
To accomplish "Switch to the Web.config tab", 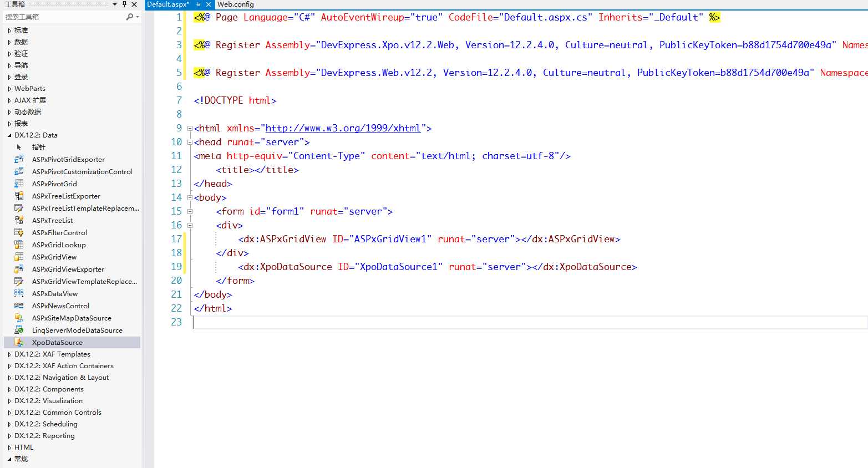I will tap(236, 4).
